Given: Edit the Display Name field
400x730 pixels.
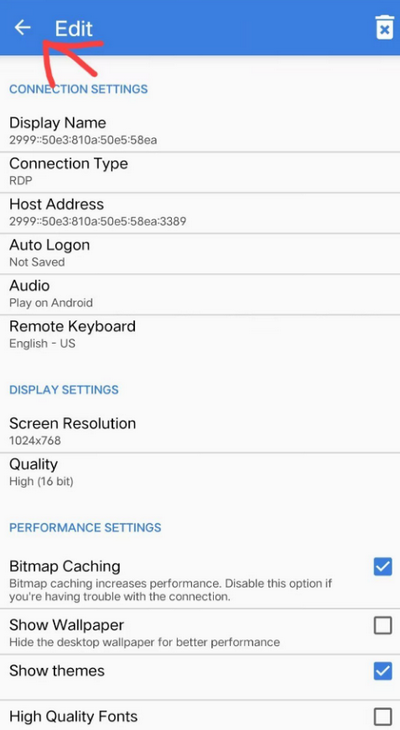Looking at the screenshot, I should tap(200, 131).
